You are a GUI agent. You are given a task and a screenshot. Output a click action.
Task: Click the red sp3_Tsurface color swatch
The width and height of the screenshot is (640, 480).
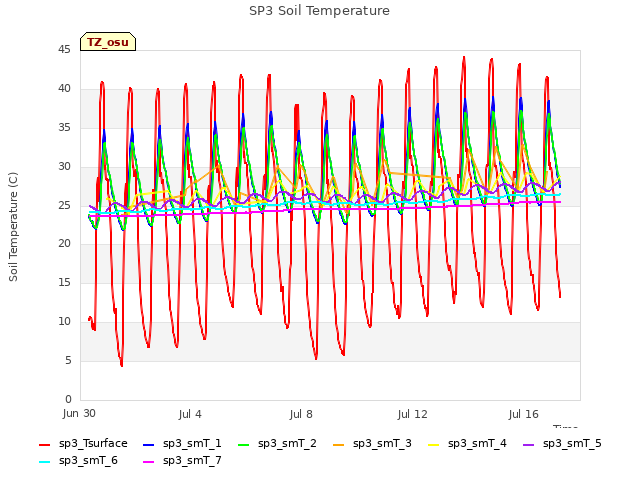[x=44, y=444]
